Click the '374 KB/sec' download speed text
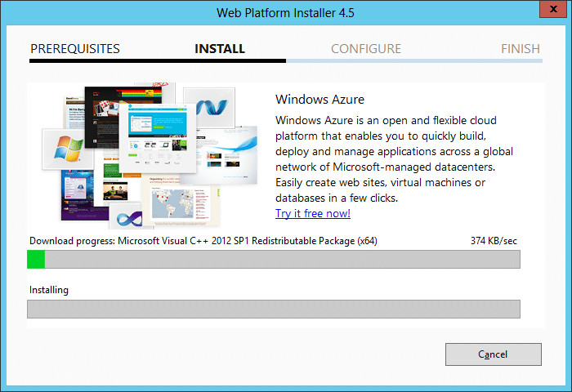 tap(494, 241)
